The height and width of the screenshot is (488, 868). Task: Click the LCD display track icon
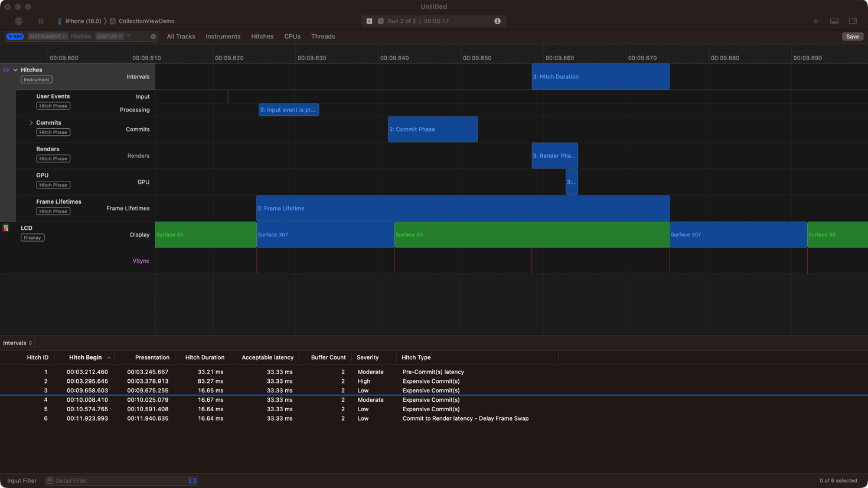pos(6,228)
